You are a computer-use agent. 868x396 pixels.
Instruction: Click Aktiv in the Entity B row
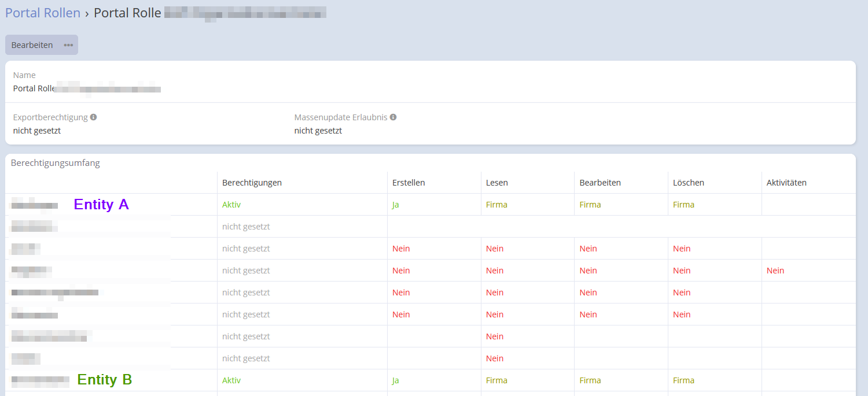pyautogui.click(x=231, y=380)
